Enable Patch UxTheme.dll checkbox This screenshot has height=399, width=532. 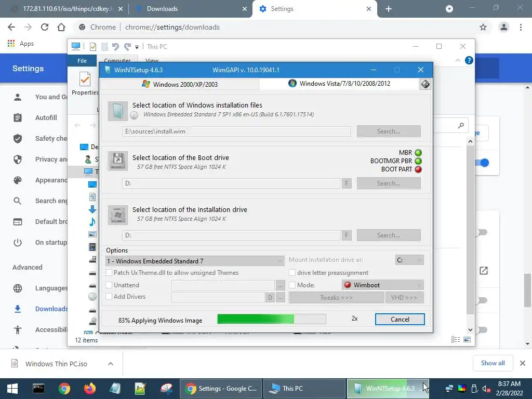pos(109,272)
